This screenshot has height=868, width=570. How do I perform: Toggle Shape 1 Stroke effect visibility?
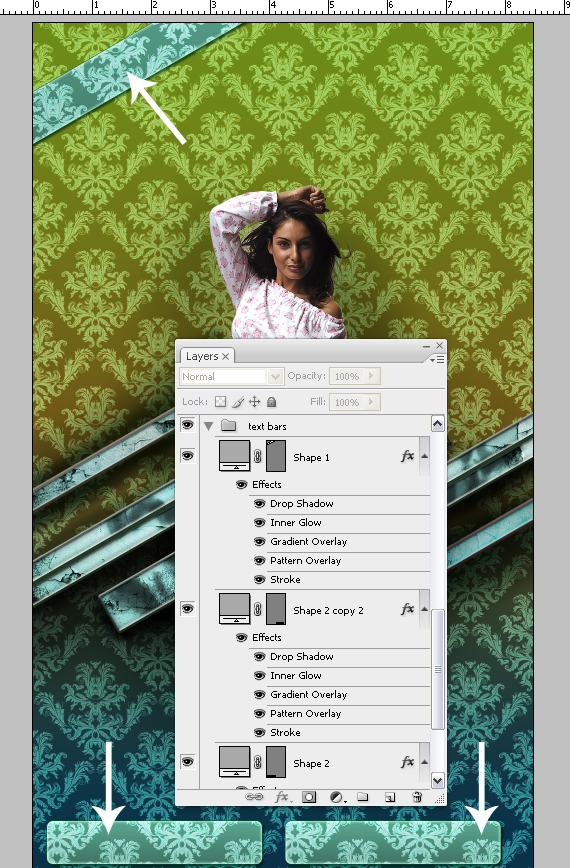[260, 580]
